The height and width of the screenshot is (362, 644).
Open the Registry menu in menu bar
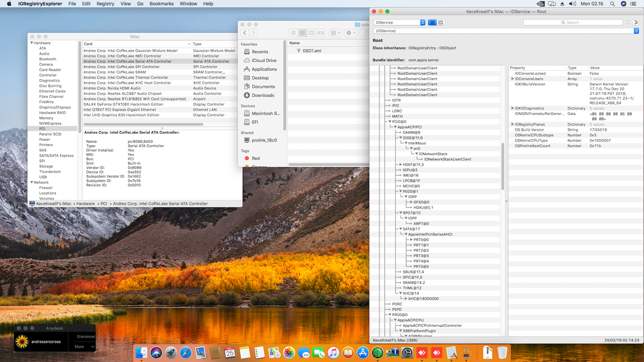click(x=105, y=4)
